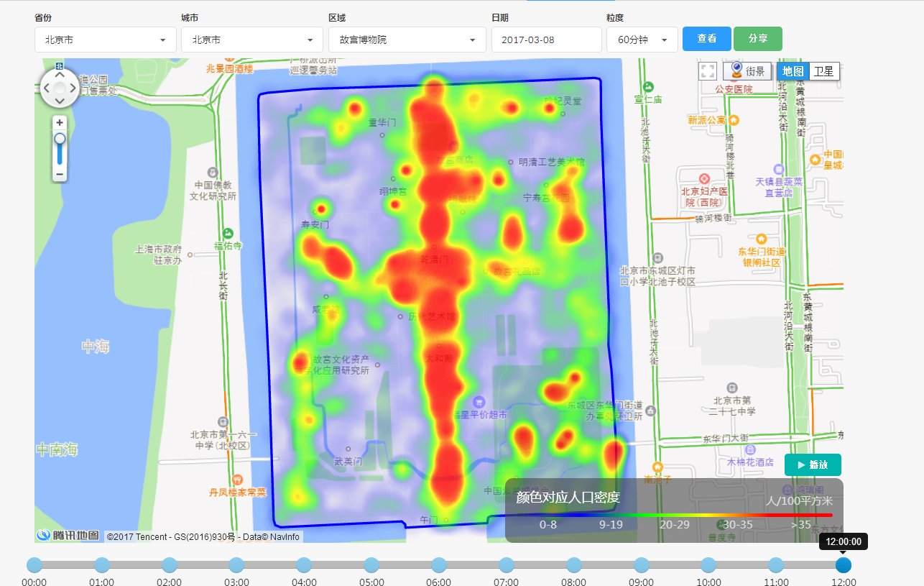The height and width of the screenshot is (586, 924).
Task: Click the green 分享 share button
Action: (758, 39)
